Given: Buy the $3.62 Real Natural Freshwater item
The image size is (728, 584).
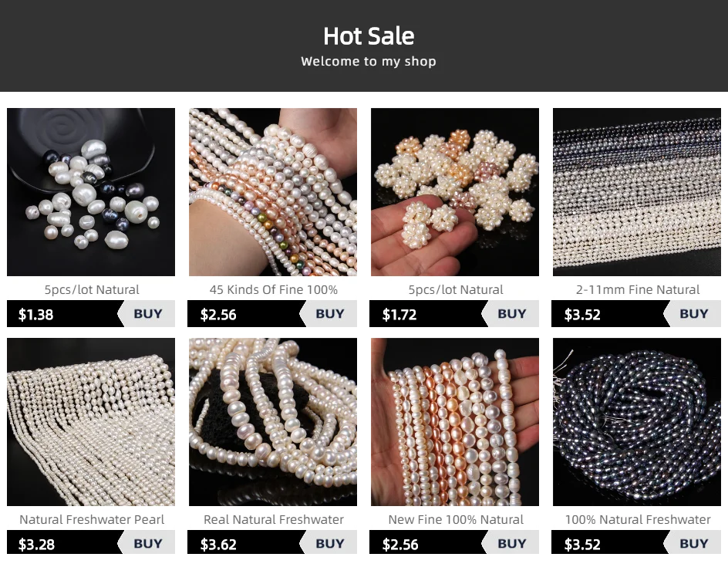Looking at the screenshot, I should [x=329, y=543].
